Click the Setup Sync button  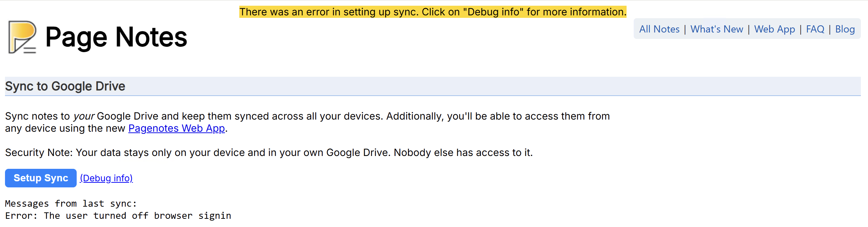pyautogui.click(x=40, y=178)
